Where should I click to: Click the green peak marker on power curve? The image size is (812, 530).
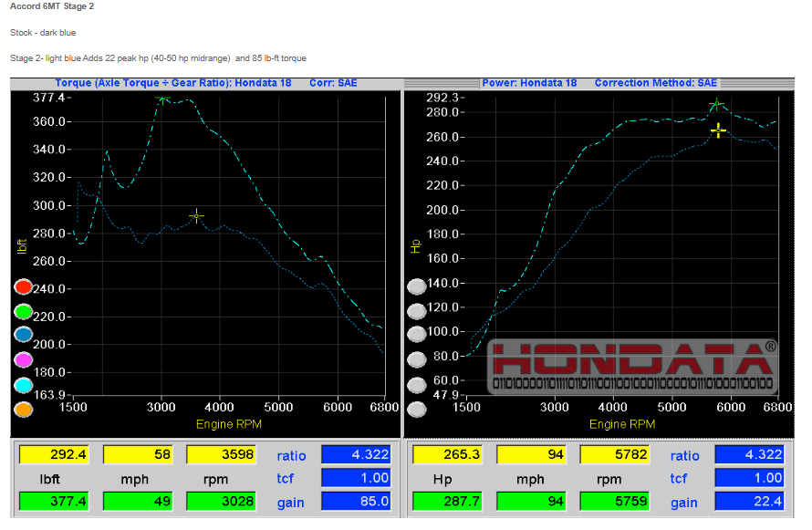[717, 105]
